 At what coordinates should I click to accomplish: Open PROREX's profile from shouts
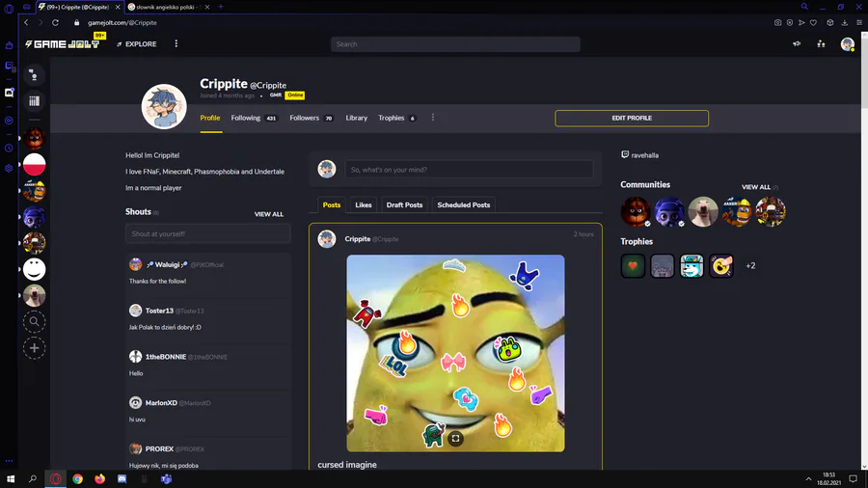pyautogui.click(x=159, y=448)
